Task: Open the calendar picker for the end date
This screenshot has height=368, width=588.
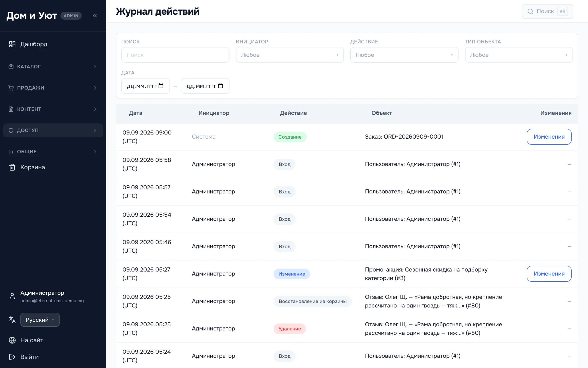Action: [220, 86]
